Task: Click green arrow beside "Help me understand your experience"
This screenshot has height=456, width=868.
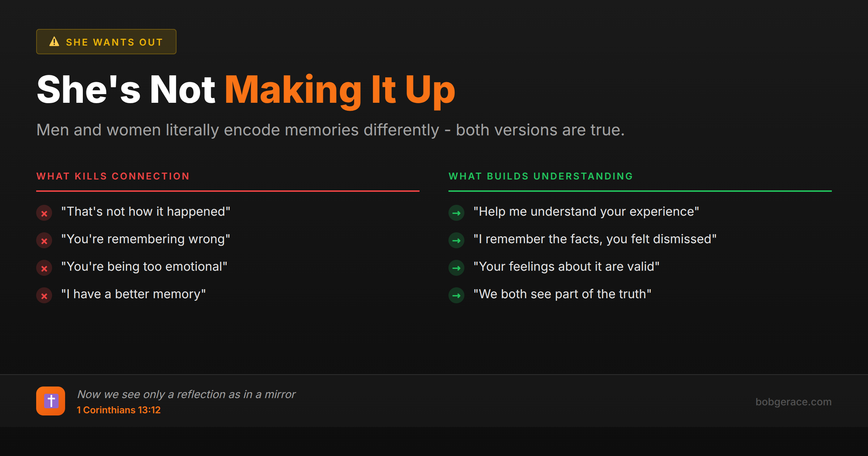Action: 456,213
